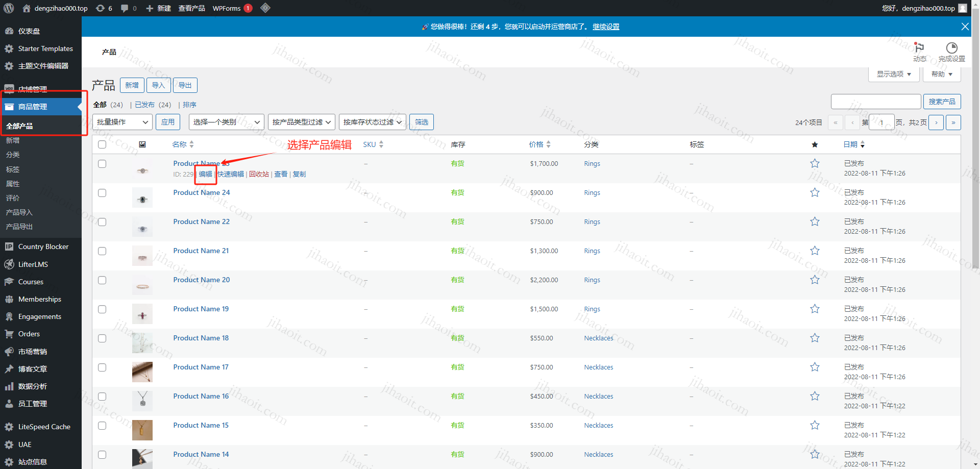Open 分类 submenu item
Screen dimensions: 980x469
[x=13, y=155]
